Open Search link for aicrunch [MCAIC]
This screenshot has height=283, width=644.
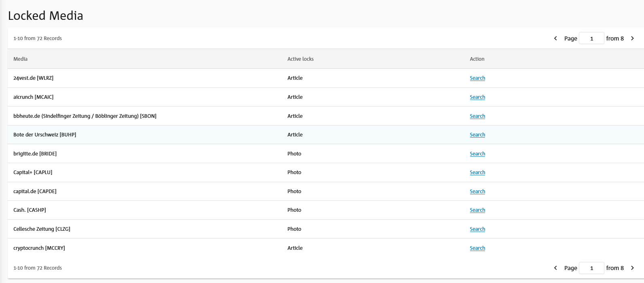click(x=477, y=97)
